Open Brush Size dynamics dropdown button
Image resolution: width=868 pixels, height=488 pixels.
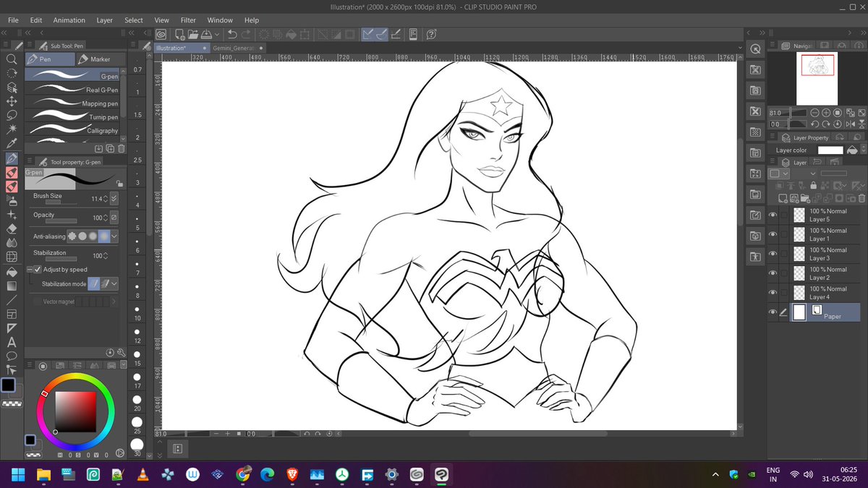[114, 199]
